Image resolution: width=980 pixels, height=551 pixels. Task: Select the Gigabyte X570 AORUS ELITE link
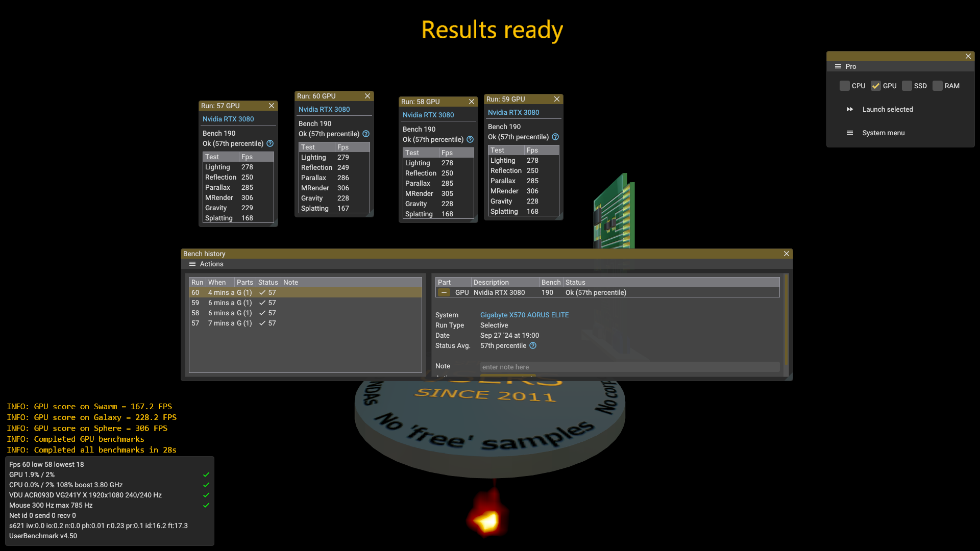tap(524, 315)
